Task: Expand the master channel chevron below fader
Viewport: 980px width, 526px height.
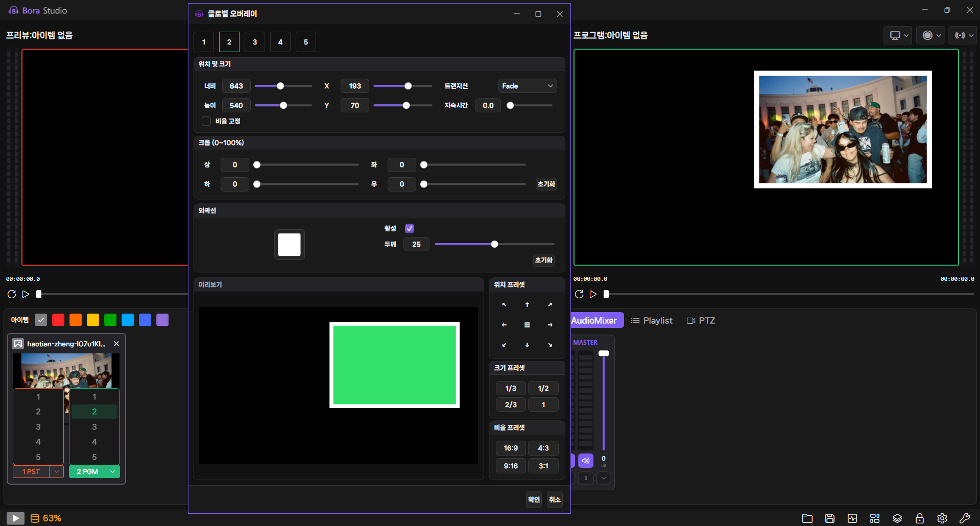Action: click(x=604, y=478)
